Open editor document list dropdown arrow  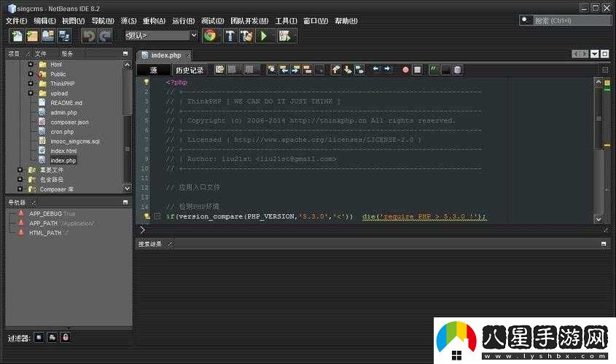coord(595,54)
